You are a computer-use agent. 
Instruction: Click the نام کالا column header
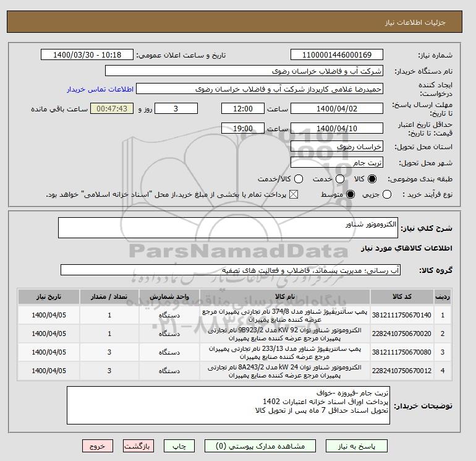point(285,296)
